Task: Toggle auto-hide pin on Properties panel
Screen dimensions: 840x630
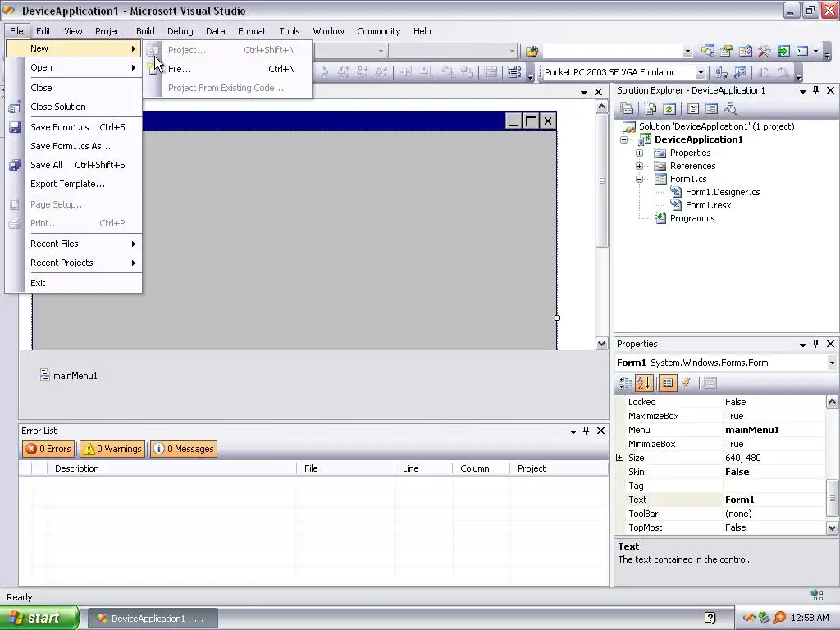Action: [x=816, y=344]
